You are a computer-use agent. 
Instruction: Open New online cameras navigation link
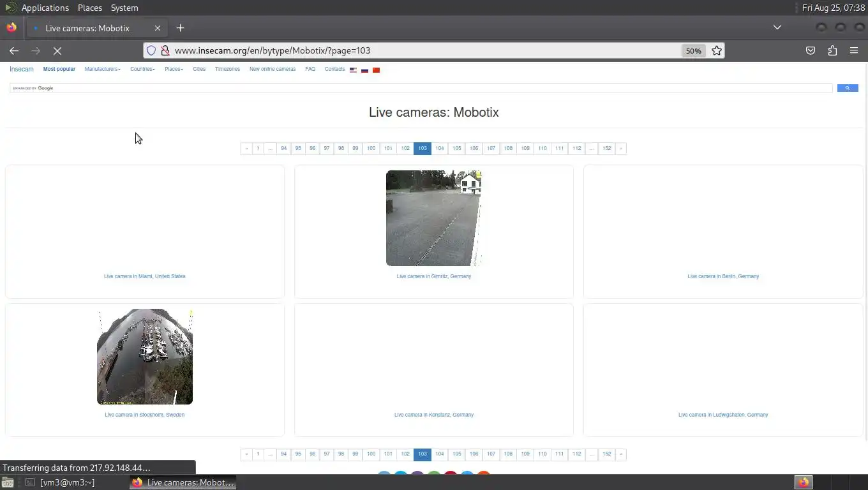[273, 69]
